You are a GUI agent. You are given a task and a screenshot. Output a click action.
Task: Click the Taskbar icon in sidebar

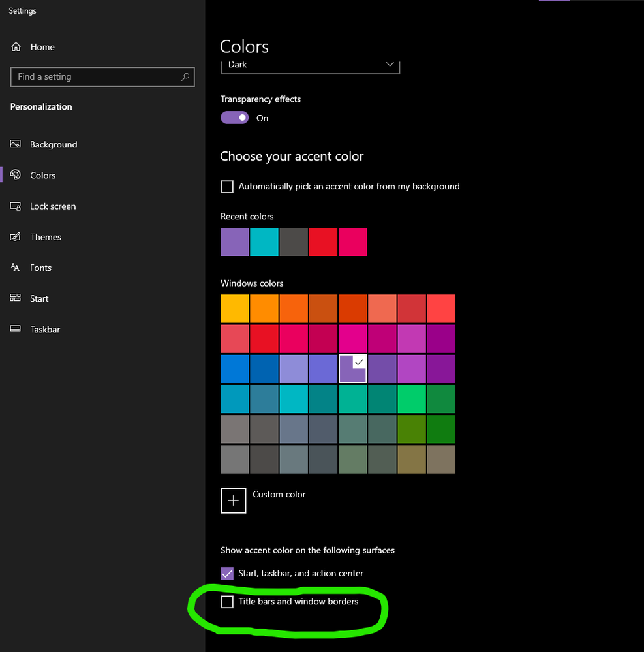click(x=16, y=329)
